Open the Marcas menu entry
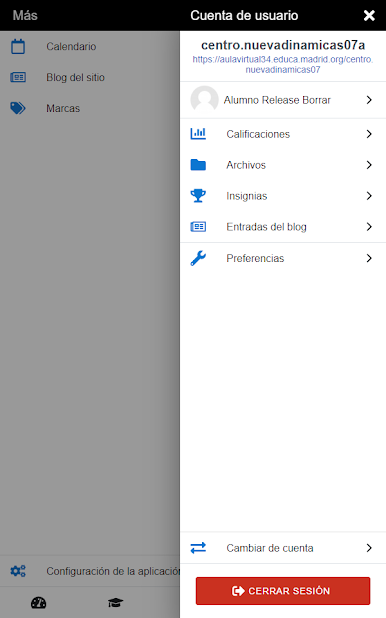The height and width of the screenshot is (618, 386). coord(90,108)
